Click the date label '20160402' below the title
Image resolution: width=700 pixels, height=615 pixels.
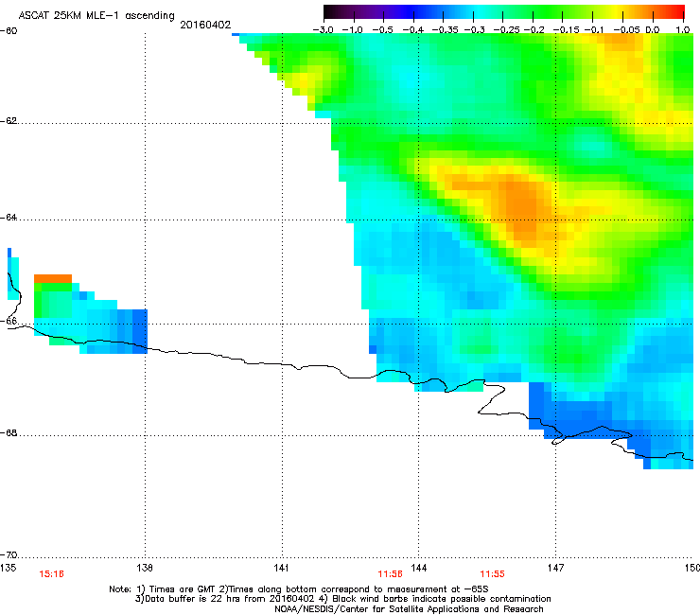(x=205, y=25)
